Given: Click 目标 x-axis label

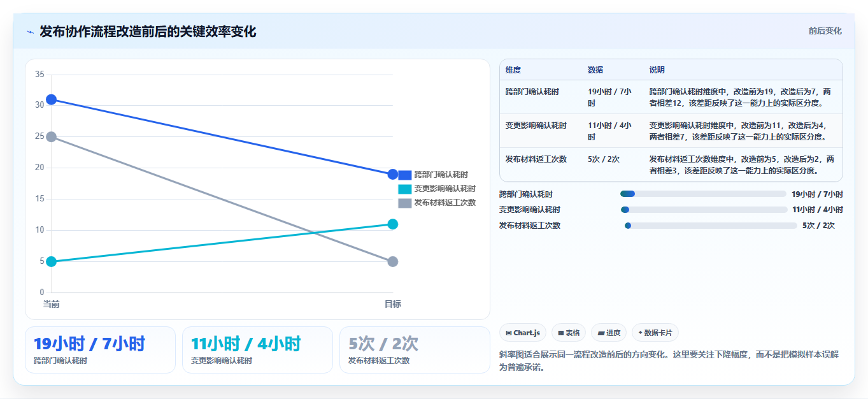Looking at the screenshot, I should pyautogui.click(x=393, y=304).
